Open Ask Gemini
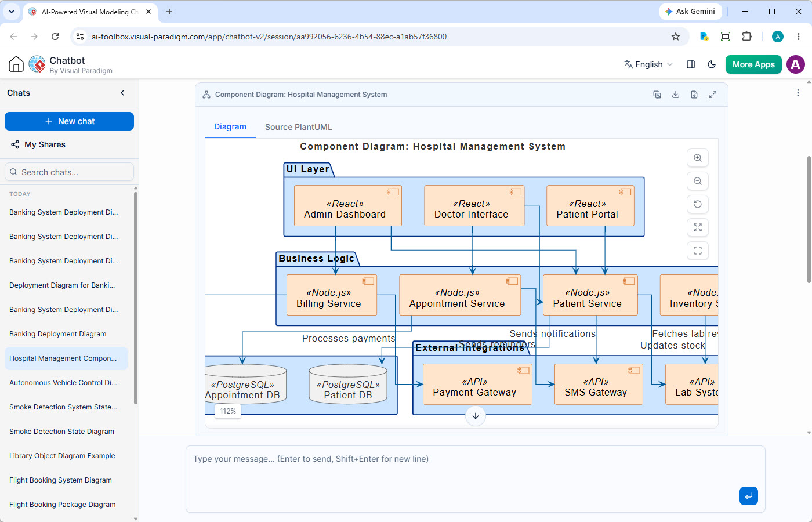This screenshot has width=812, height=522. 690,12
